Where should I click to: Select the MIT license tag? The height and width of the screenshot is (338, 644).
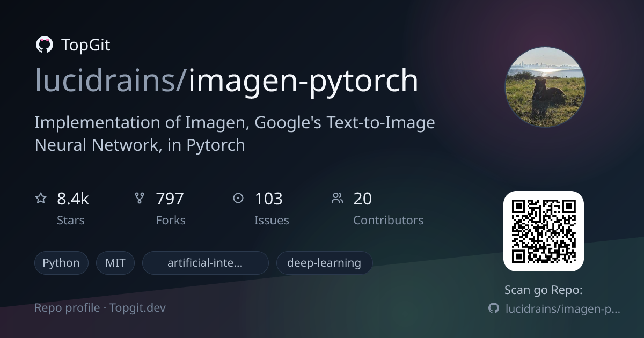tap(115, 263)
